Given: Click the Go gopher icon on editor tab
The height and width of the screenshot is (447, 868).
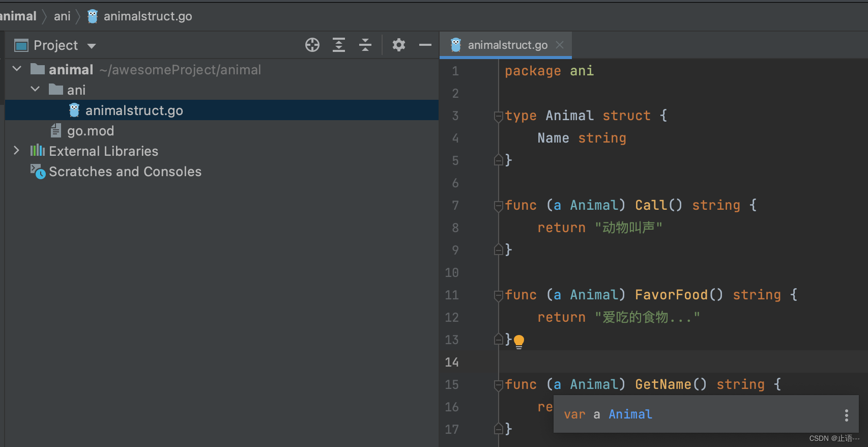Looking at the screenshot, I should [x=456, y=45].
